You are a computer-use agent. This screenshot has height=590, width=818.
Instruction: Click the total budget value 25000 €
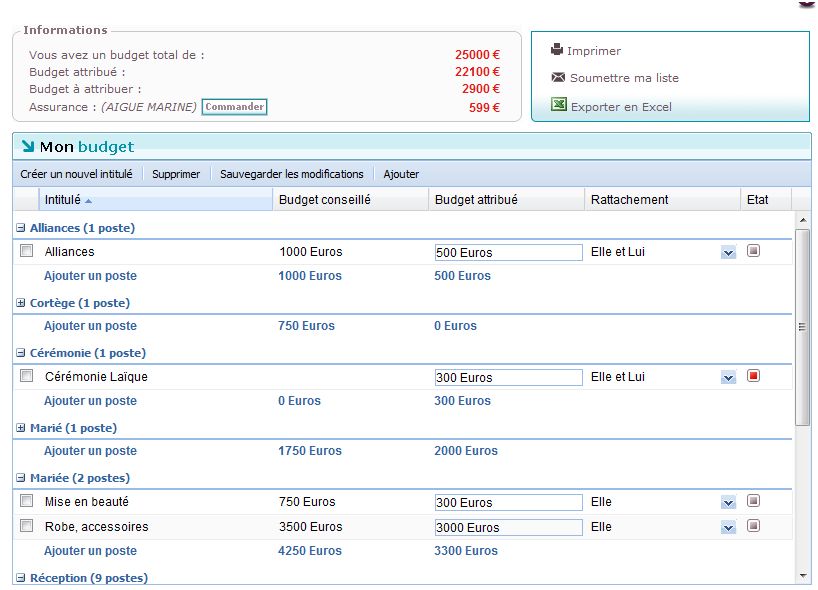(477, 55)
